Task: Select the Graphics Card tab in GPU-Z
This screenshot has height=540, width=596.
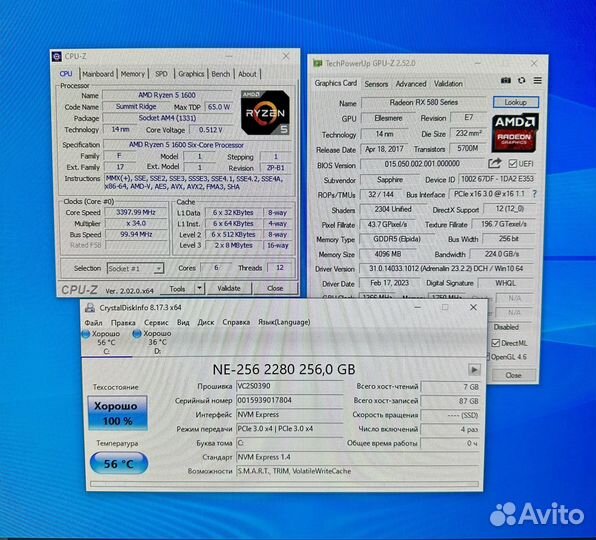Action: [336, 83]
